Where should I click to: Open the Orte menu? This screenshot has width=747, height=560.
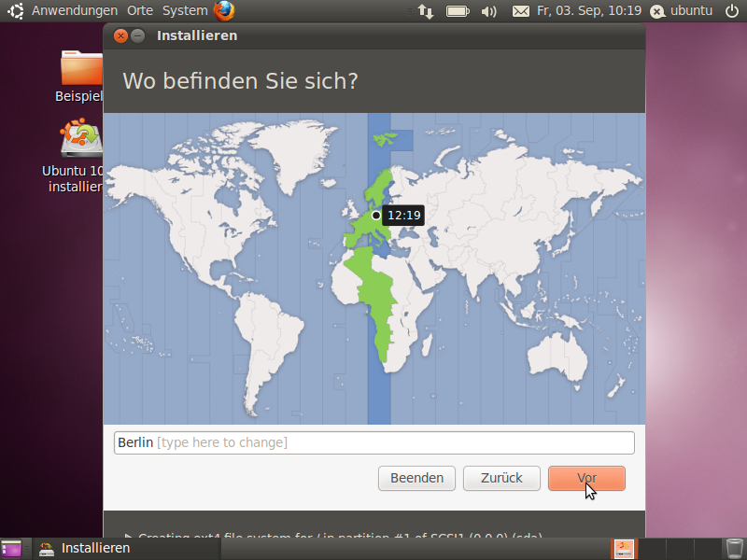click(139, 10)
